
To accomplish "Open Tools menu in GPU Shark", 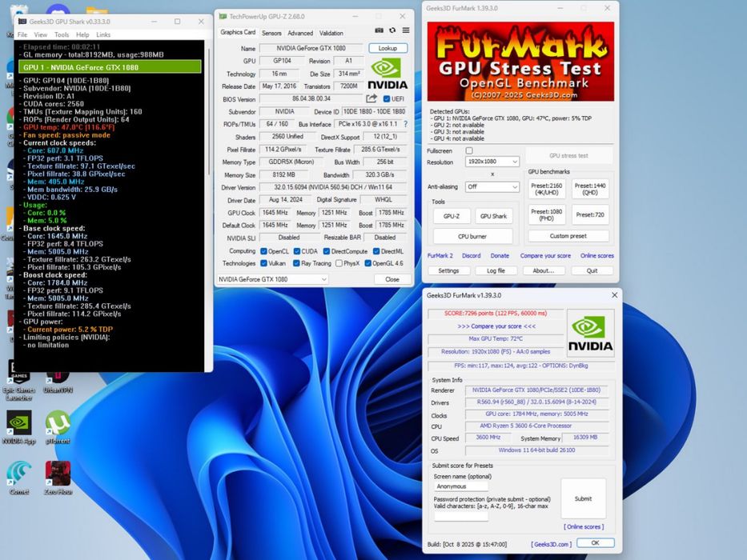I will coord(62,34).
